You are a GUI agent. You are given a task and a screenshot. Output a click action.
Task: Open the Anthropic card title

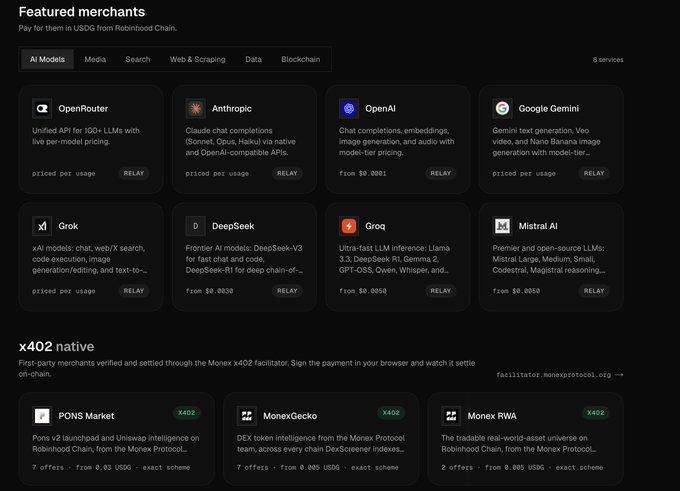(x=232, y=108)
